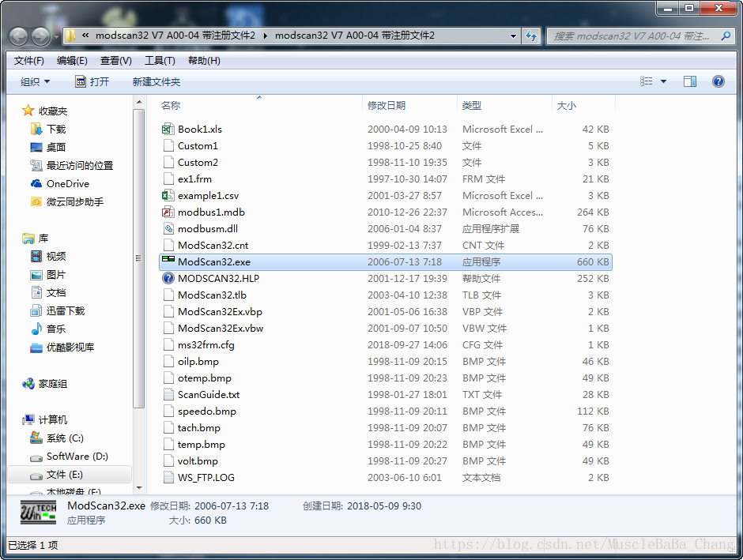This screenshot has width=743, height=560.
Task: Open the 查看(V) menu
Action: (116, 61)
